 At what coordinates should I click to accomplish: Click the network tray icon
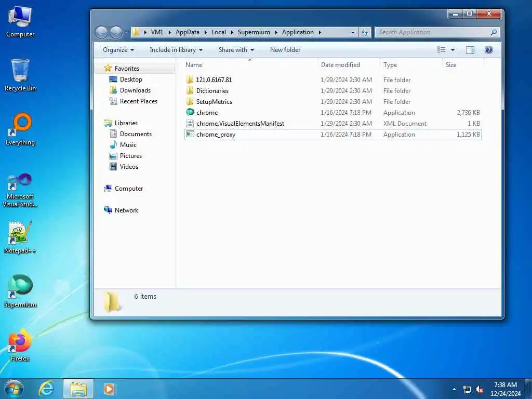pos(467,390)
